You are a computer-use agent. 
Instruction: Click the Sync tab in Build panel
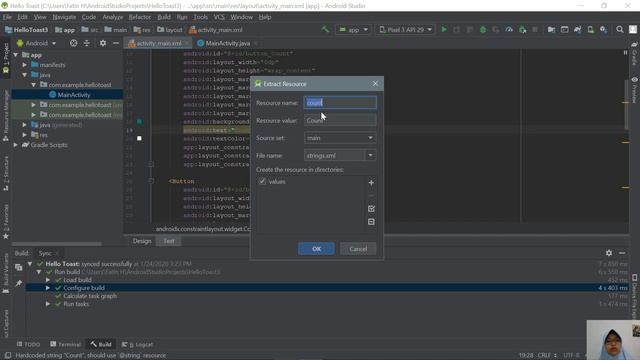pos(45,253)
